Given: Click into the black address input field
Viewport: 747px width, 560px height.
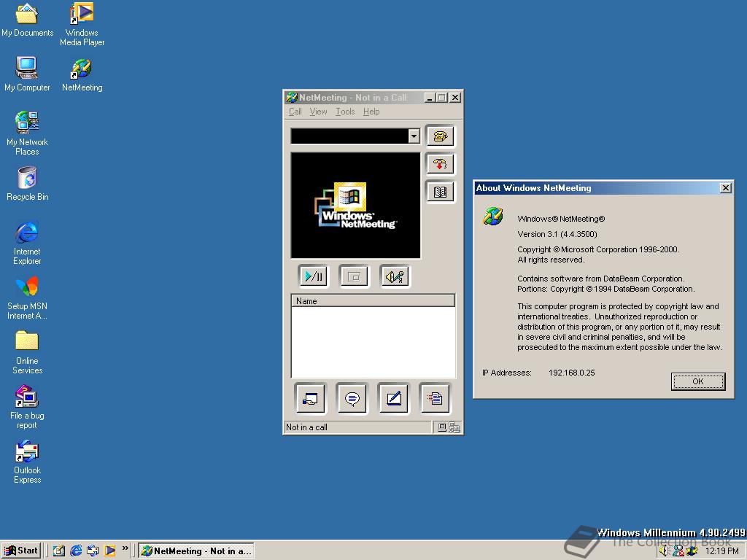Looking at the screenshot, I should [x=349, y=136].
